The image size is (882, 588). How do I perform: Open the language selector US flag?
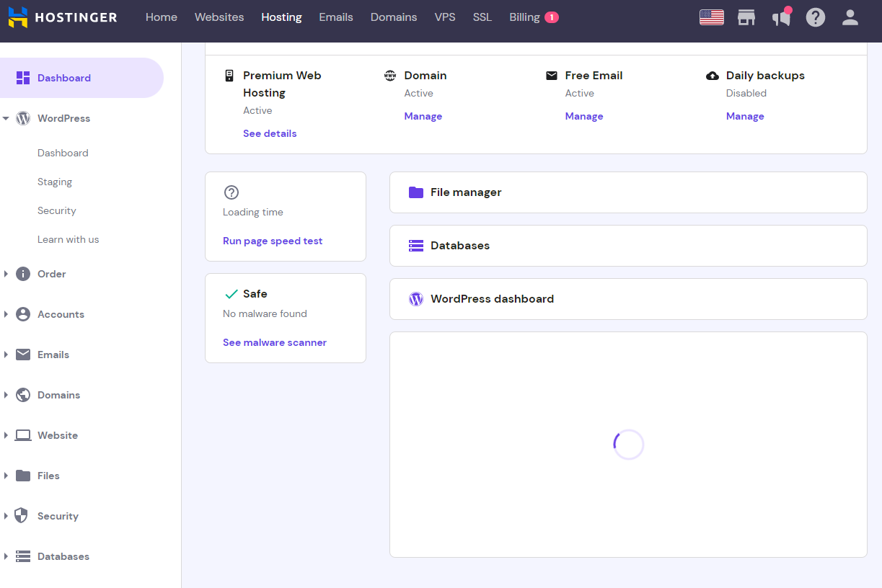tap(712, 17)
